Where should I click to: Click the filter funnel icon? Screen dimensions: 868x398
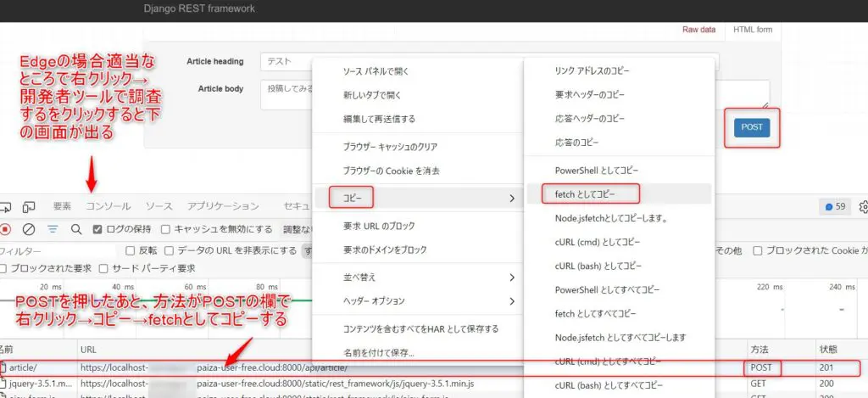point(53,229)
